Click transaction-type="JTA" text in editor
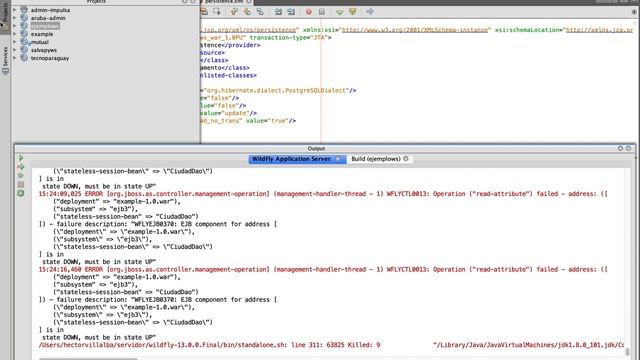This screenshot has height=360, width=640. tap(288, 38)
